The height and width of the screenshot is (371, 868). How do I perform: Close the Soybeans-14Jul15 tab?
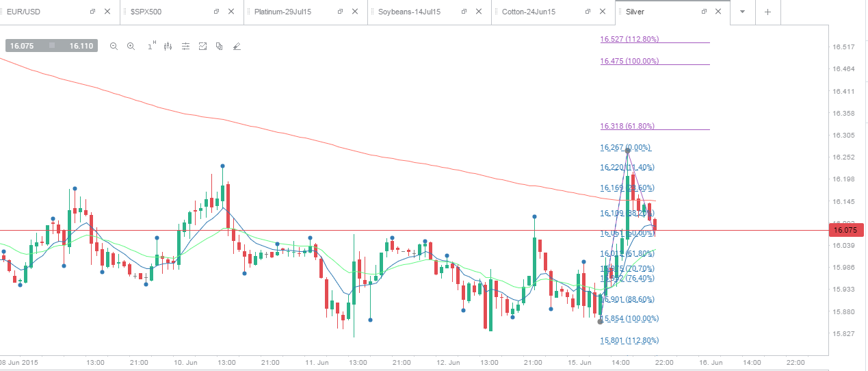pyautogui.click(x=477, y=12)
